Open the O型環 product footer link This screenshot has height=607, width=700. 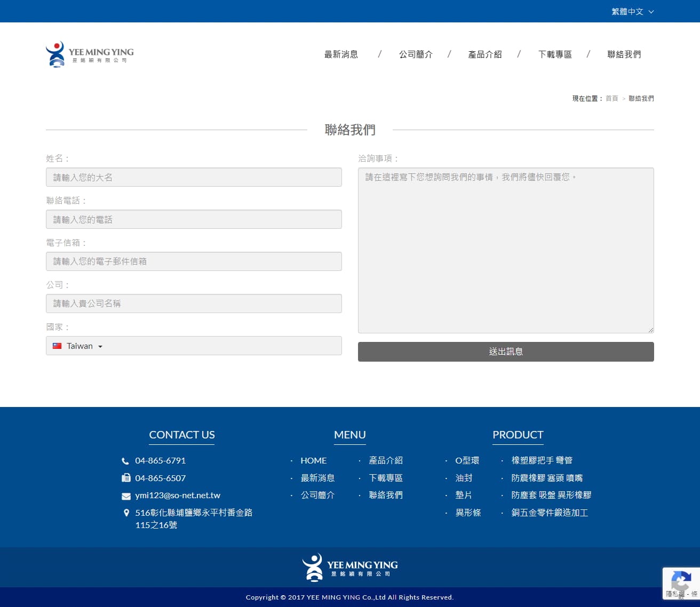click(x=467, y=460)
